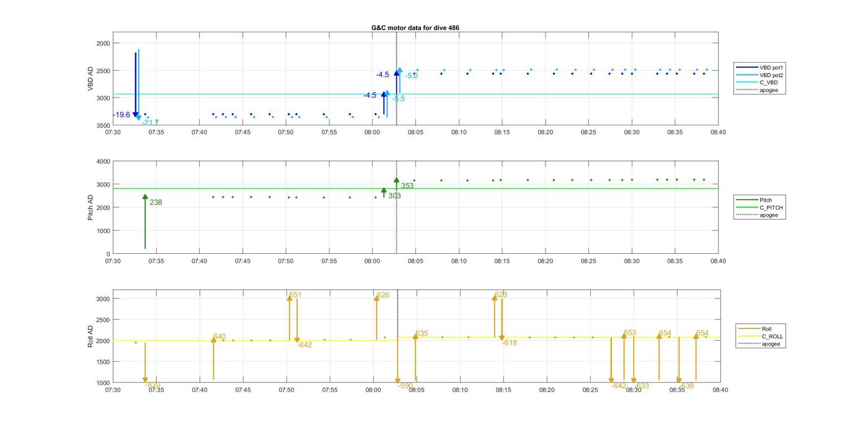Click the "-618" data label on the Roll plot
868x430 pixels.
pyautogui.click(x=510, y=343)
